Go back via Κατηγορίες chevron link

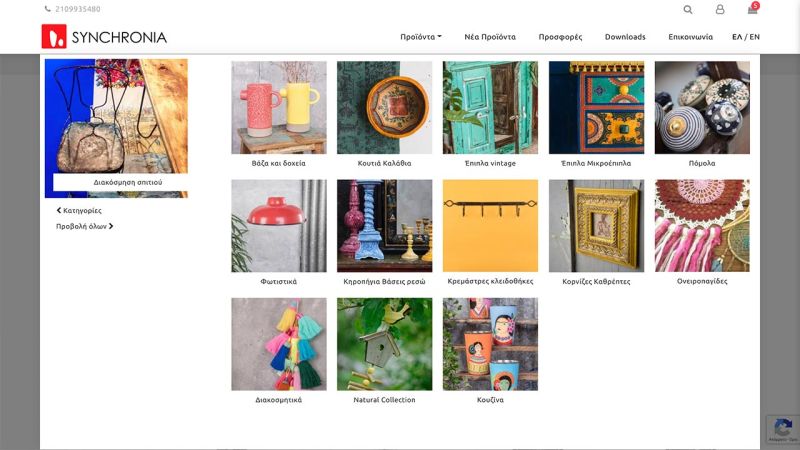pyautogui.click(x=79, y=211)
